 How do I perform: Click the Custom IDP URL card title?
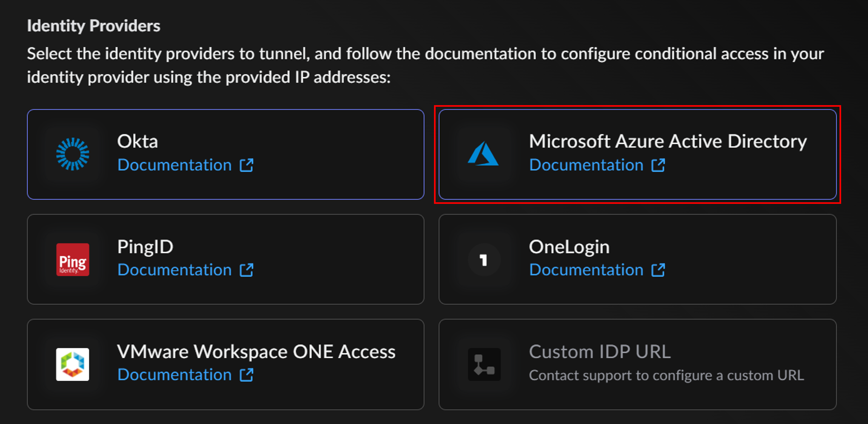(x=599, y=352)
